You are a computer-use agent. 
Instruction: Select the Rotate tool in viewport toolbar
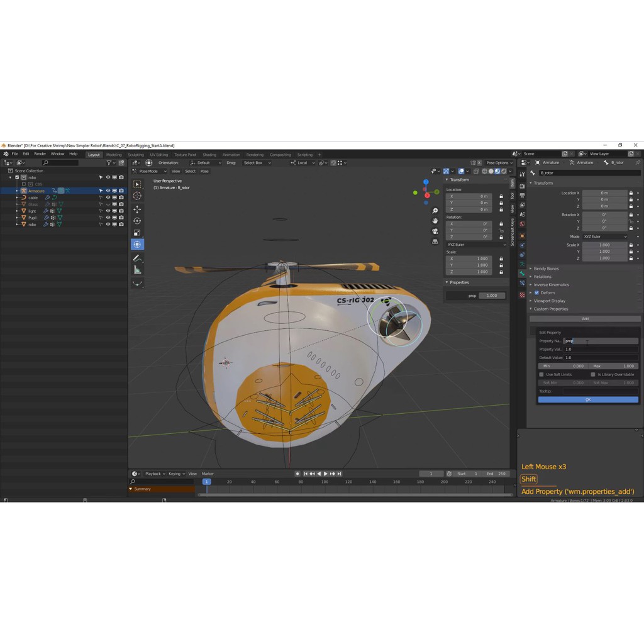[x=137, y=220]
